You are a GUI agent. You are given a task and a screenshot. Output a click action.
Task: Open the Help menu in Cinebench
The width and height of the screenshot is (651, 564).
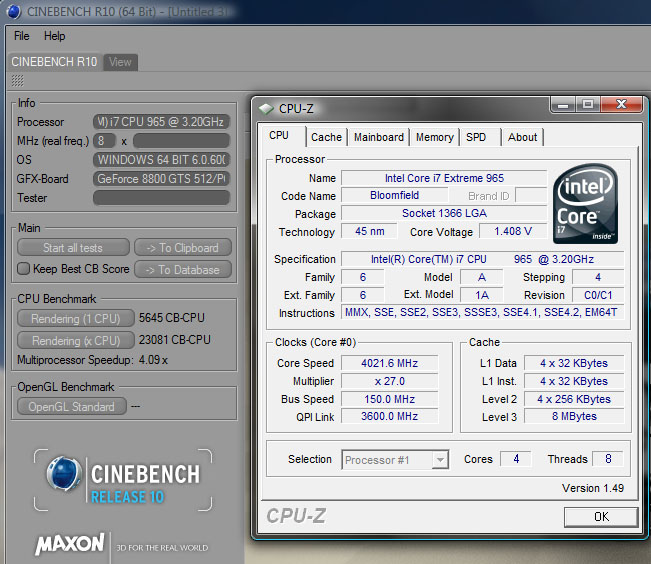(54, 36)
